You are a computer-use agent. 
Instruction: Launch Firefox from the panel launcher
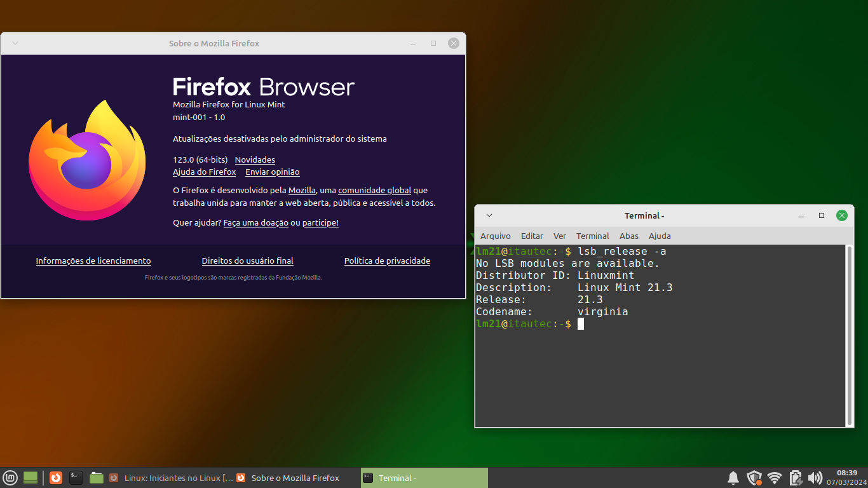click(56, 478)
